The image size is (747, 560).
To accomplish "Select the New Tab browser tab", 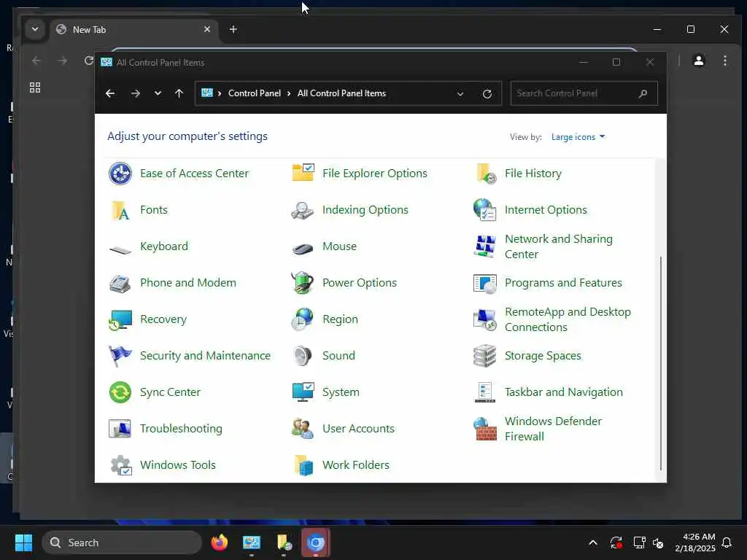I will click(134, 29).
